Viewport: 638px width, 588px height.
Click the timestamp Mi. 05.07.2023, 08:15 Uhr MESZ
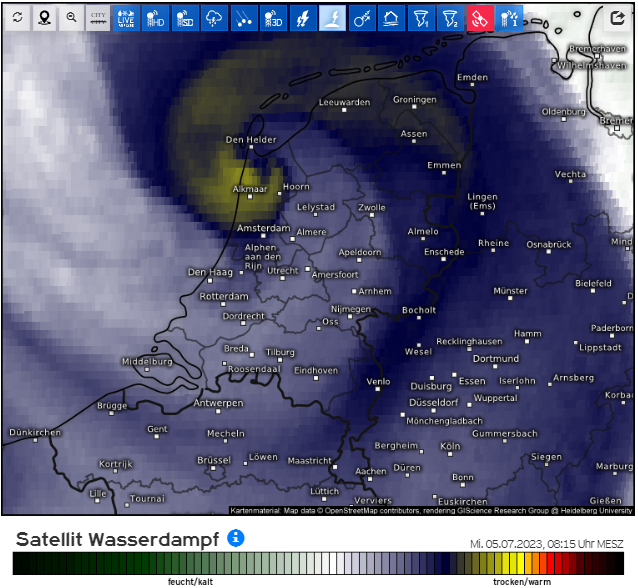point(546,544)
